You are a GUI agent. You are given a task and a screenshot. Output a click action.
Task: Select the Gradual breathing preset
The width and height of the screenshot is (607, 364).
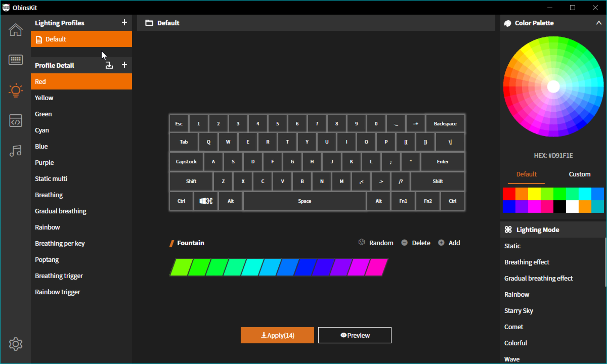pyautogui.click(x=81, y=211)
